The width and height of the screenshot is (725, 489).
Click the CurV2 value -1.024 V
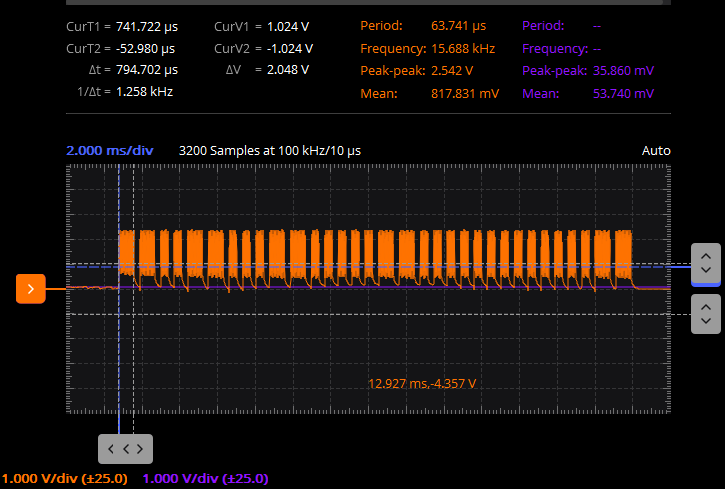click(x=290, y=49)
